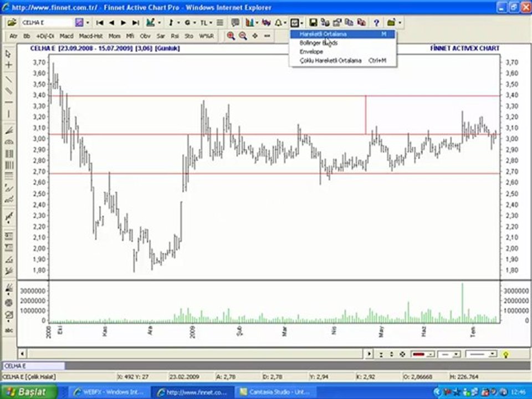The image size is (532, 399).
Task: Go to next symbol arrow
Action: tap(124, 23)
